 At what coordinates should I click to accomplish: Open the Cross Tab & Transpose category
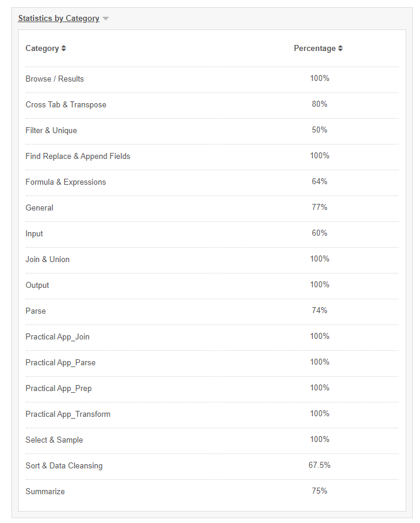pos(66,104)
